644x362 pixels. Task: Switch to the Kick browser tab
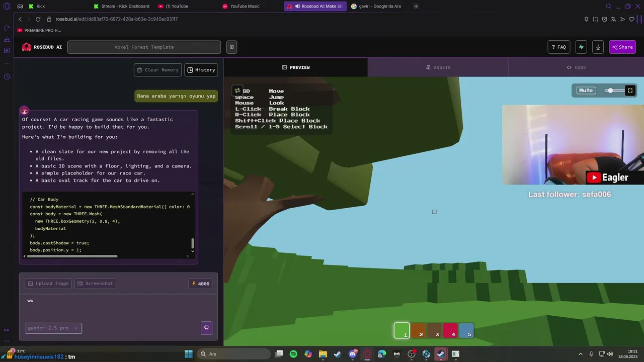[x=37, y=6]
